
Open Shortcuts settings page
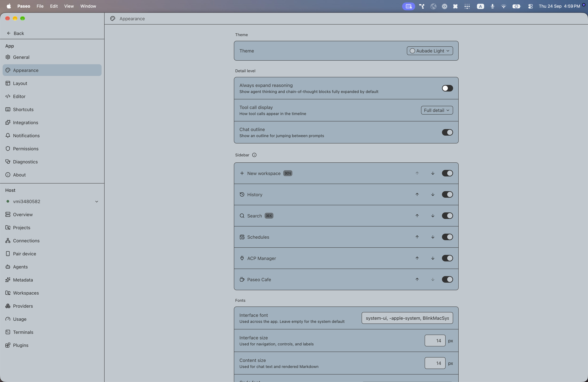[x=52, y=109]
